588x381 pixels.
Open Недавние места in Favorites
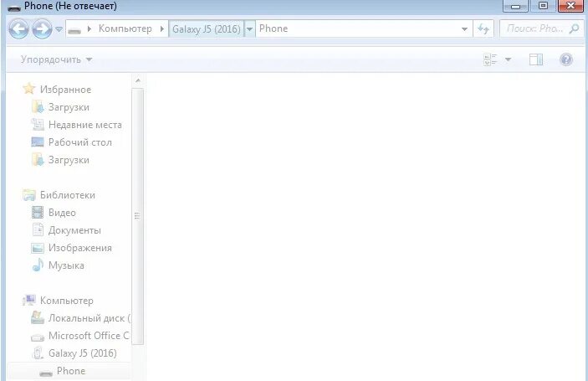85,125
